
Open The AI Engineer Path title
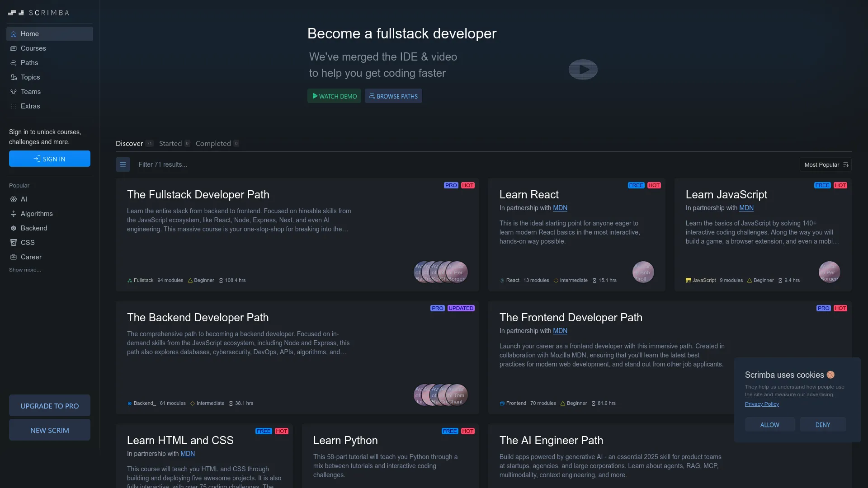(551, 440)
